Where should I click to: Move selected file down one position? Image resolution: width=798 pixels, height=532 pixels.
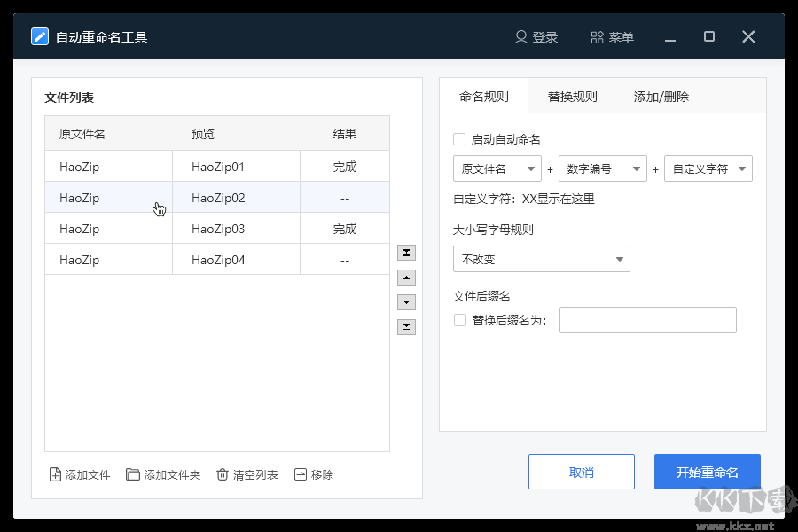pyautogui.click(x=406, y=301)
